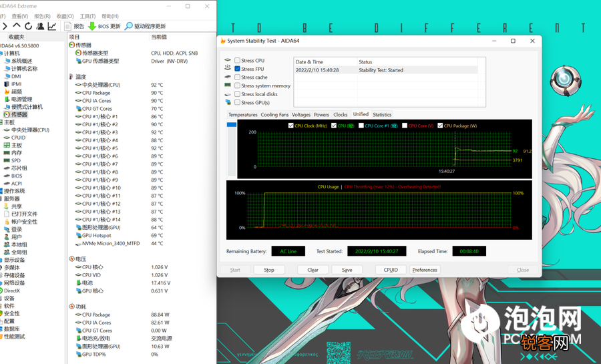Toggle CPU Core #1 graph checkbox

click(x=361, y=126)
